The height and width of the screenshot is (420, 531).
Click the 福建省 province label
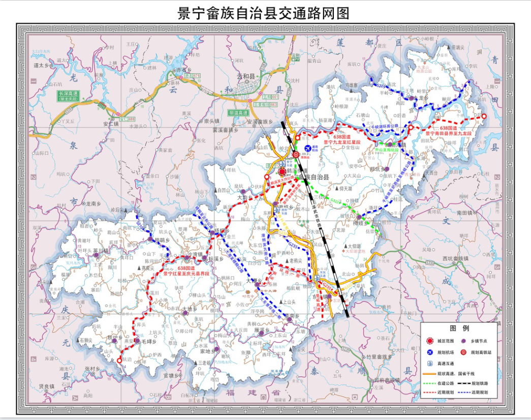pos(254,393)
